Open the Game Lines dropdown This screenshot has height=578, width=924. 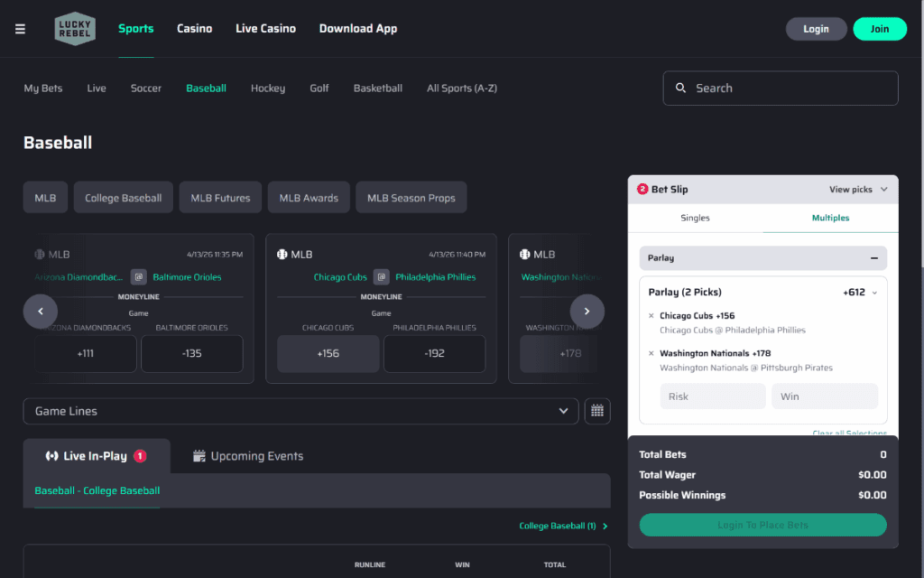[300, 411]
